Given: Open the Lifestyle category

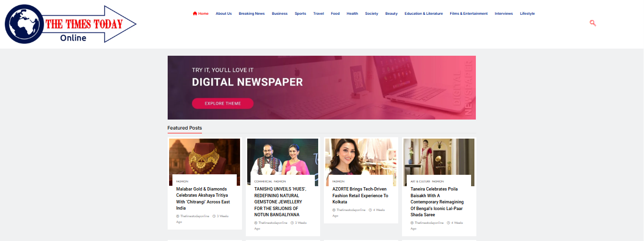Looking at the screenshot, I should coord(527,13).
